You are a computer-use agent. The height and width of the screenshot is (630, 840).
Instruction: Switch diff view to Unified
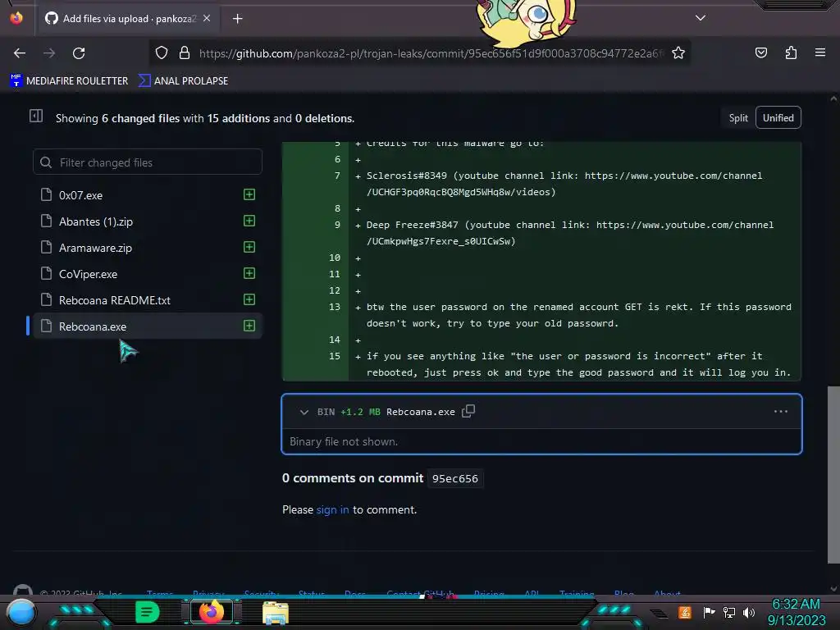[x=778, y=118]
